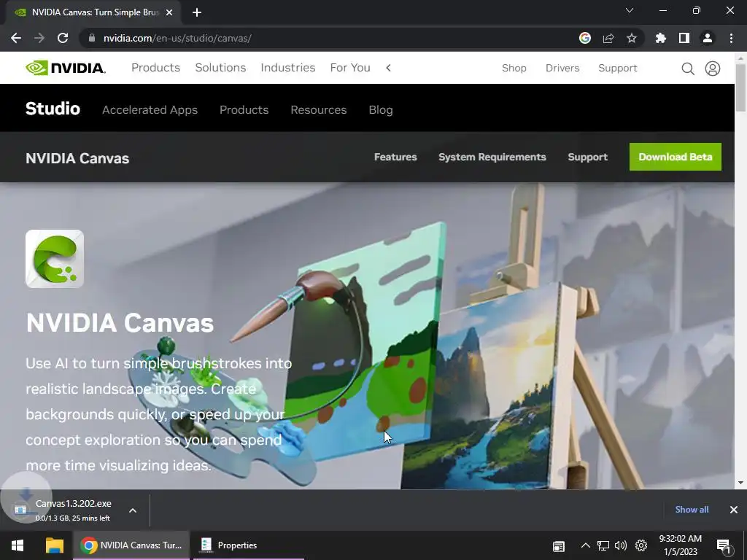Open the Products top menu
This screenshot has width=747, height=560.
[x=156, y=68]
